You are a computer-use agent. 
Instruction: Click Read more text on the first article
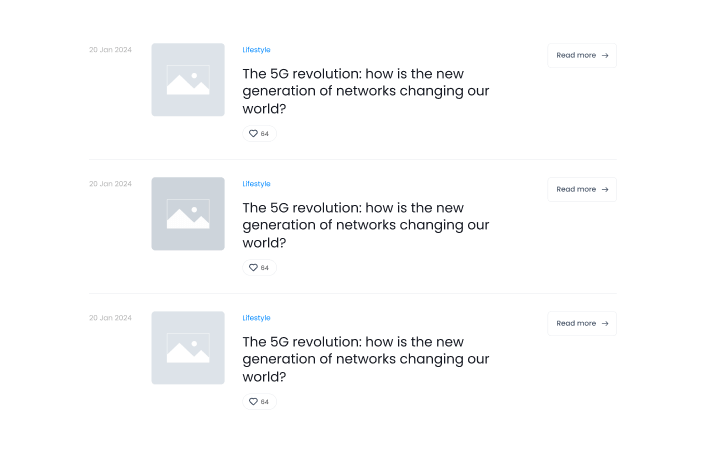coord(576,56)
